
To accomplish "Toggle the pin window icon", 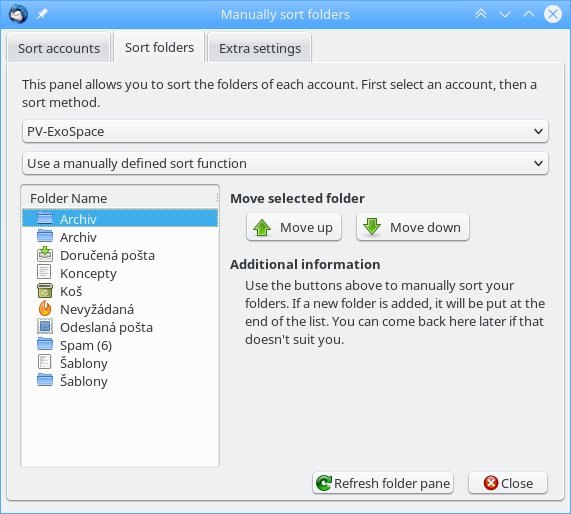I will coord(42,15).
